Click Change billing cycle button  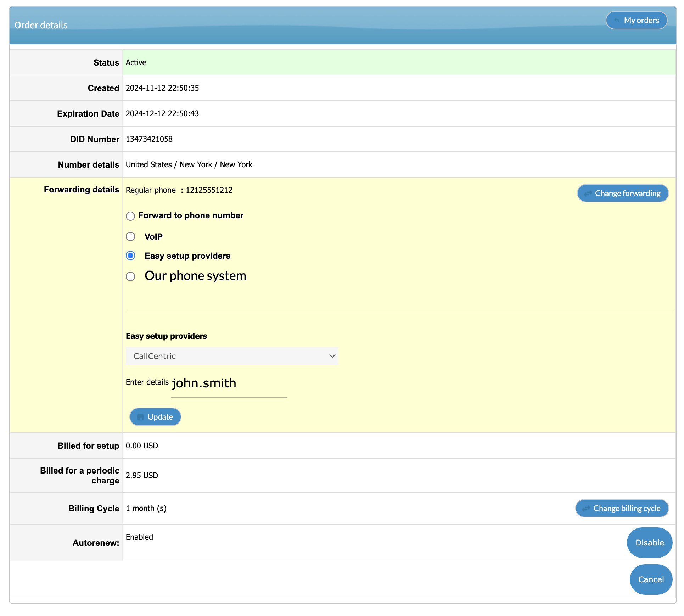(x=622, y=509)
